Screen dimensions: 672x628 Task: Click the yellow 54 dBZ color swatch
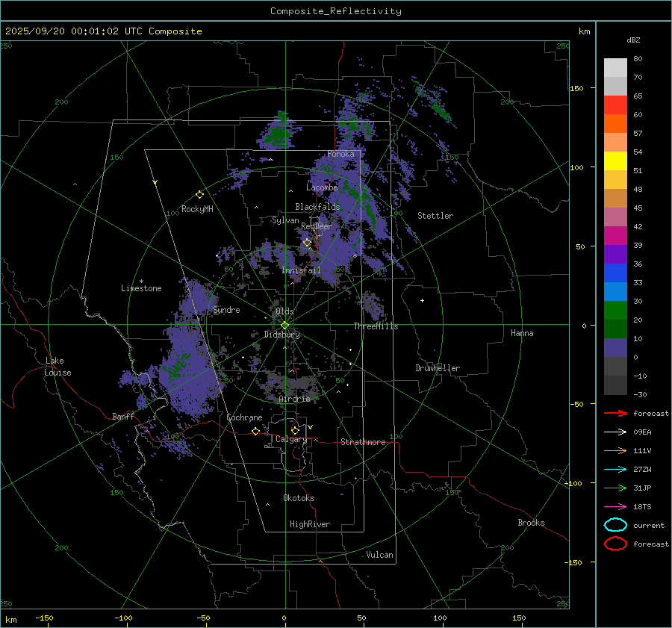pyautogui.click(x=615, y=161)
